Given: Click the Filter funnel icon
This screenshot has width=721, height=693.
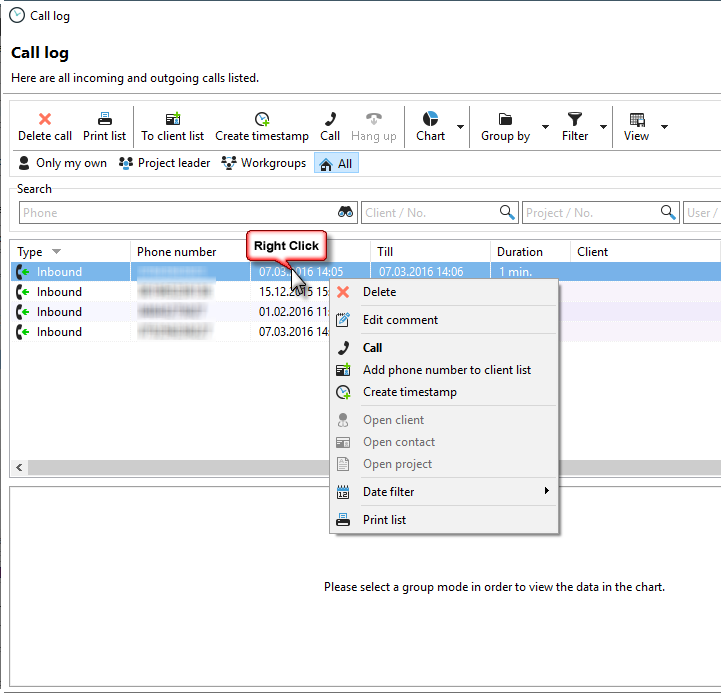Looking at the screenshot, I should [x=575, y=119].
